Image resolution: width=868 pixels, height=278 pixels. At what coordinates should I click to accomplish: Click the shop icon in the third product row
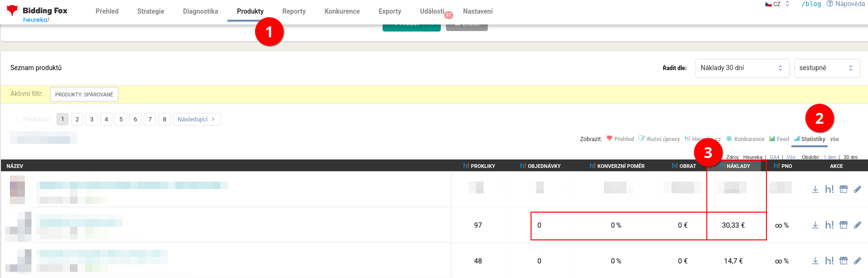(x=844, y=261)
